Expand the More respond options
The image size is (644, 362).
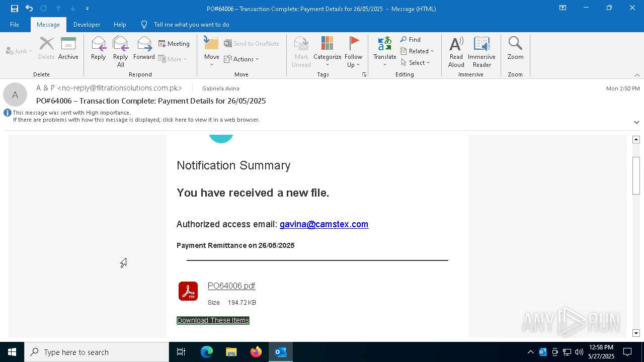click(173, 59)
